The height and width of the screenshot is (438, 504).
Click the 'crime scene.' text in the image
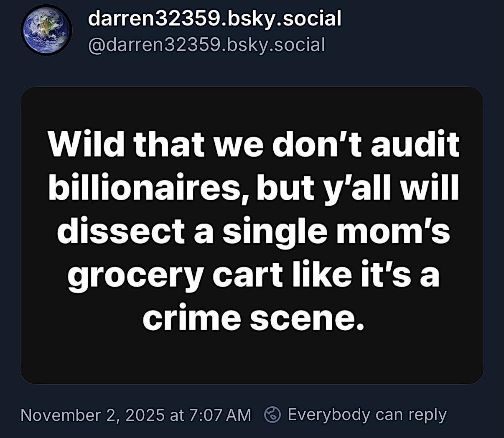(254, 318)
